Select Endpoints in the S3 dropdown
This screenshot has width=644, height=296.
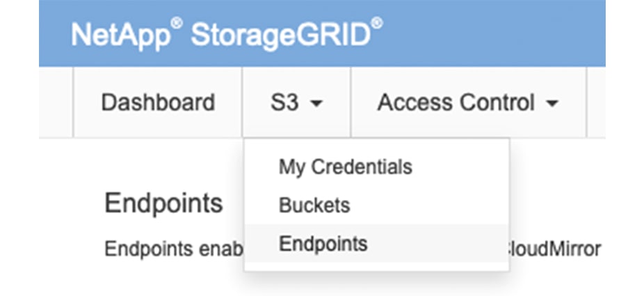(323, 244)
